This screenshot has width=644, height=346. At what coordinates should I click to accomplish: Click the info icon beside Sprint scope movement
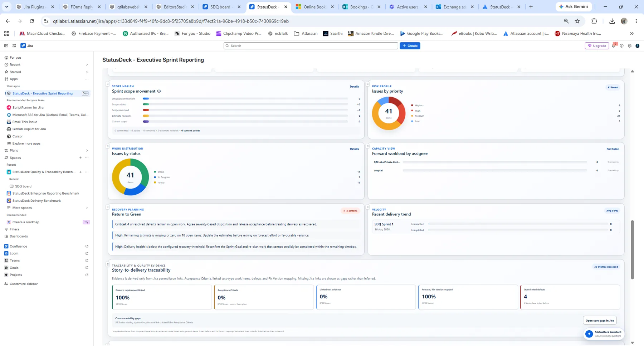coord(159,91)
